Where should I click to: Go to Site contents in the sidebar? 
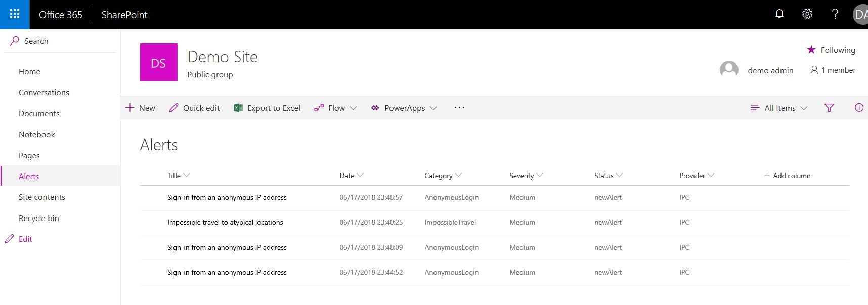pyautogui.click(x=42, y=197)
